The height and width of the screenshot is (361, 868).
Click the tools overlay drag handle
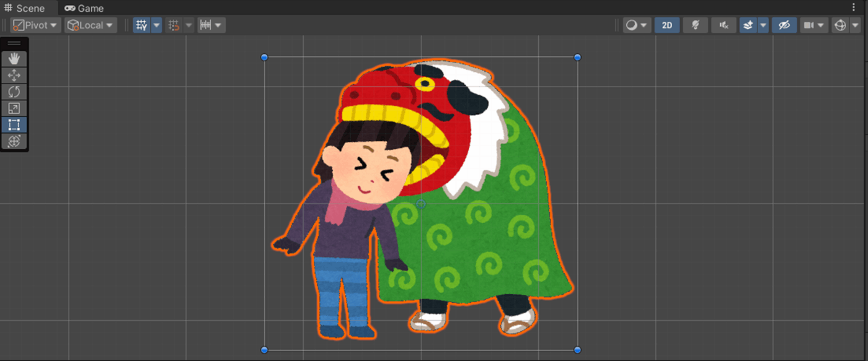(14, 43)
